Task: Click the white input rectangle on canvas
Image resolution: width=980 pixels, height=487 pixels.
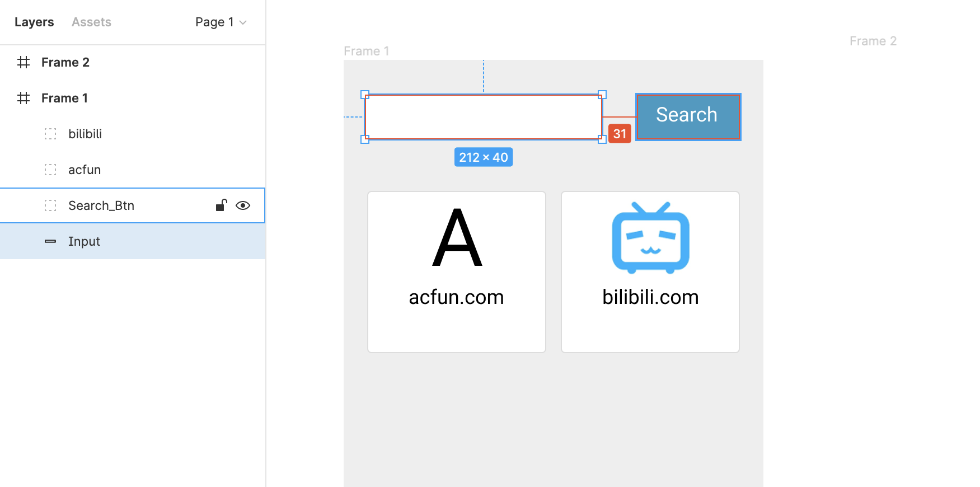Action: pyautogui.click(x=484, y=117)
